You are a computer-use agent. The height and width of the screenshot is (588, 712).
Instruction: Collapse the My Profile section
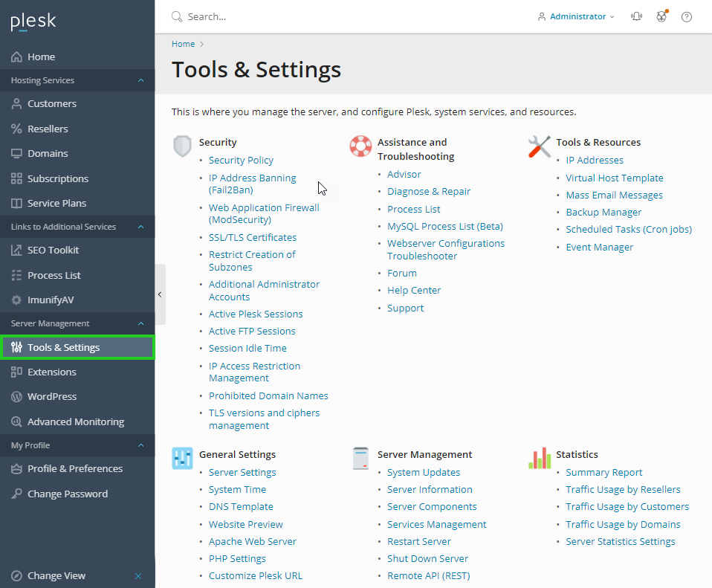pos(141,445)
